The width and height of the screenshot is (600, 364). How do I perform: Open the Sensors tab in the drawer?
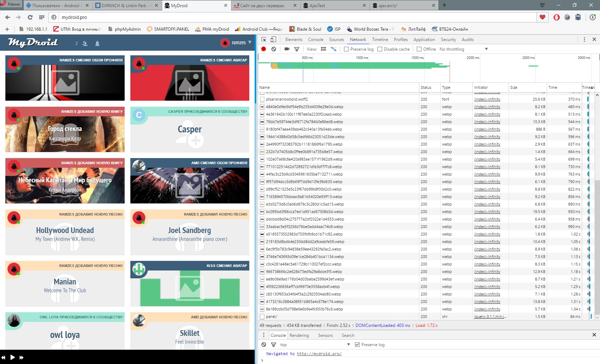click(325, 335)
